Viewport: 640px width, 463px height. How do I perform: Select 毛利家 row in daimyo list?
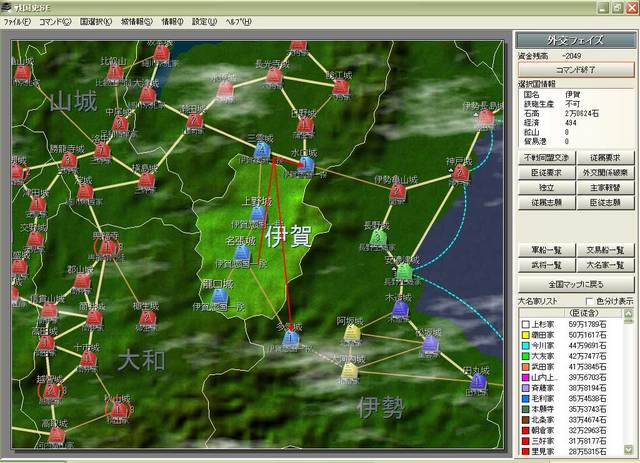[x=571, y=398]
